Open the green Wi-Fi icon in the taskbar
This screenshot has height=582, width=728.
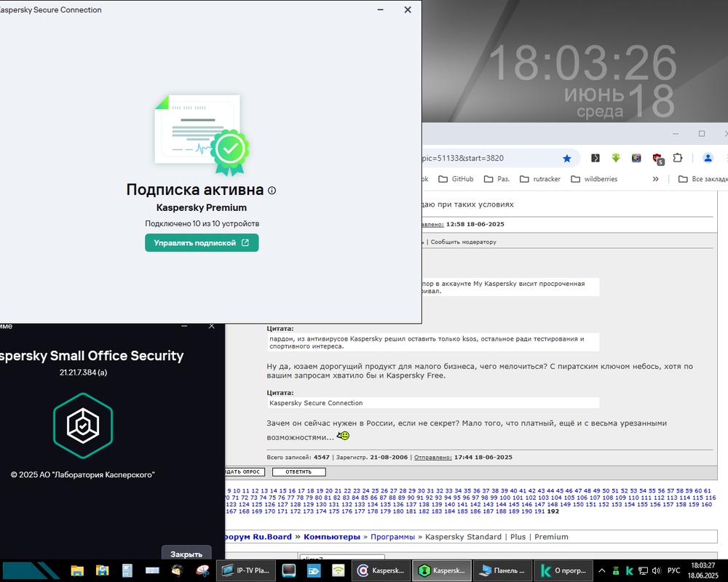click(x=339, y=571)
